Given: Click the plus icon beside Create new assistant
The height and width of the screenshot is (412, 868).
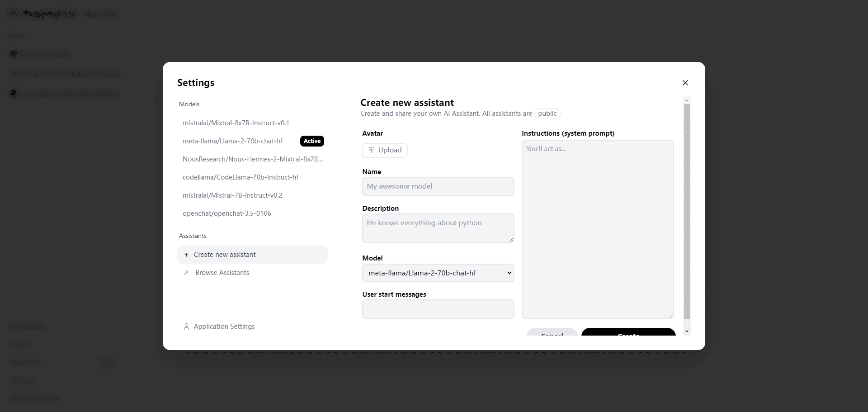Looking at the screenshot, I should coord(186,255).
